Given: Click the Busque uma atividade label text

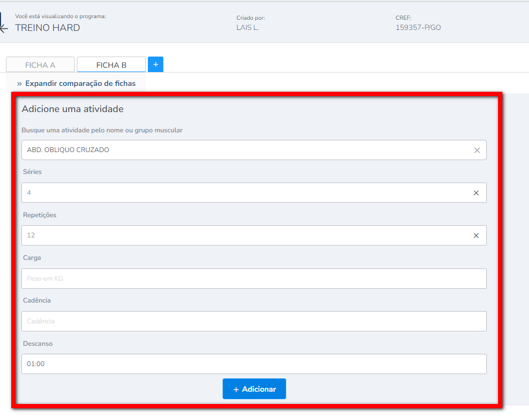Looking at the screenshot, I should point(102,130).
